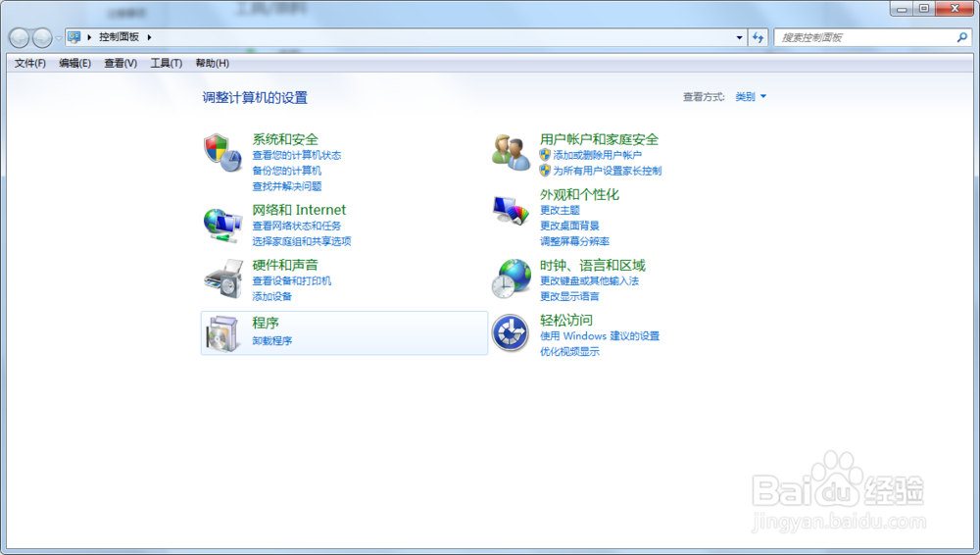This screenshot has width=980, height=555.
Task: Expand the arrow after 控制面板 in breadcrumb
Action: [x=149, y=37]
